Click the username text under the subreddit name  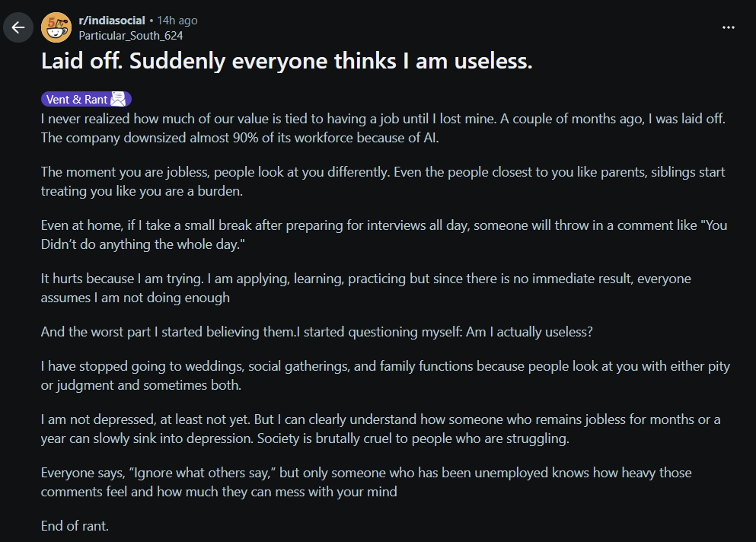tap(131, 35)
